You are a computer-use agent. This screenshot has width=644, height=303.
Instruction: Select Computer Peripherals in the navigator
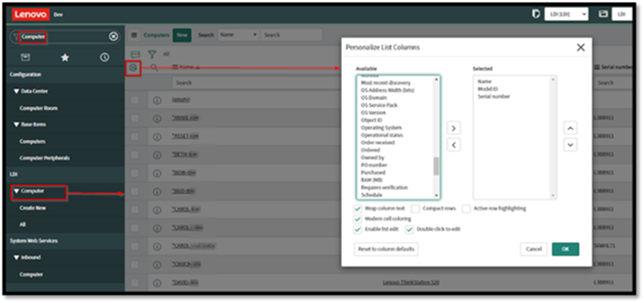click(x=49, y=158)
